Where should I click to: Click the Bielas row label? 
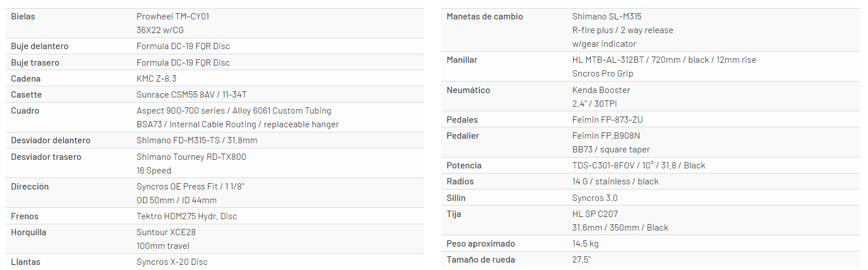coord(23,17)
